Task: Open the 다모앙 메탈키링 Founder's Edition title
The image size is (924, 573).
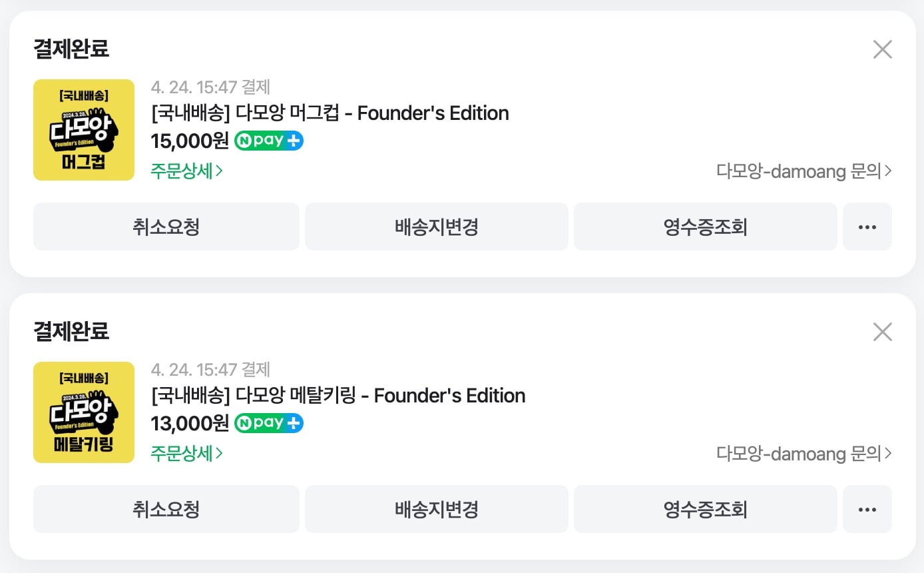Action: 338,396
